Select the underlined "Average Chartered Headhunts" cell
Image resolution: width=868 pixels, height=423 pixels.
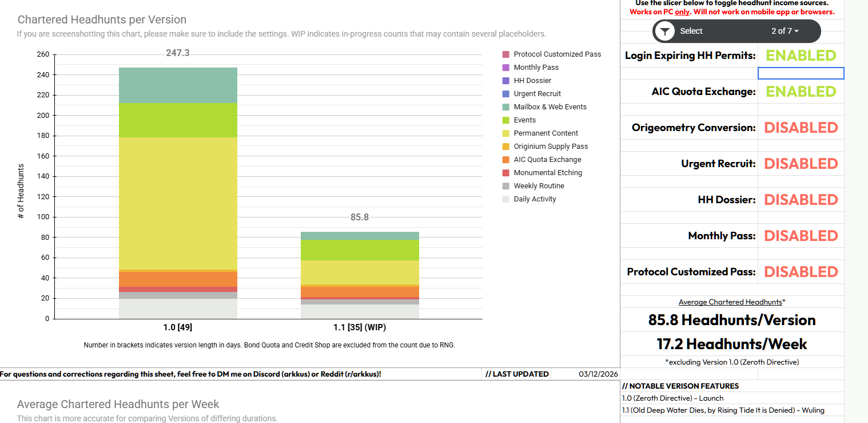pos(732,302)
